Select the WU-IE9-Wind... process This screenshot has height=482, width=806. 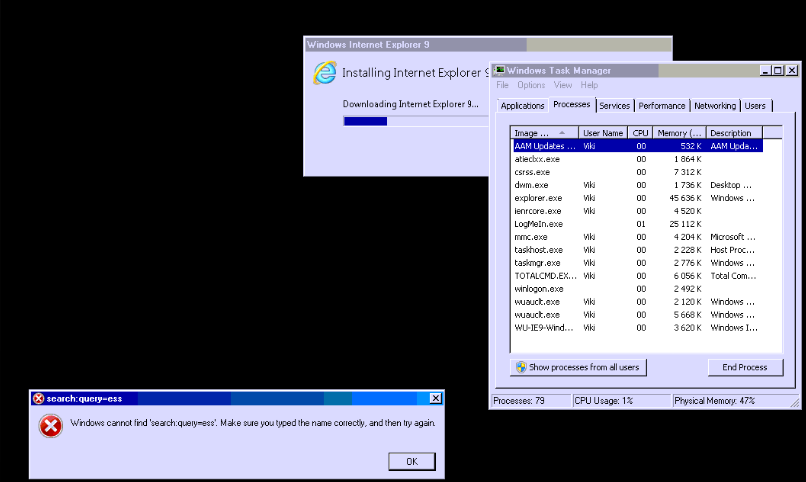[x=637, y=328]
